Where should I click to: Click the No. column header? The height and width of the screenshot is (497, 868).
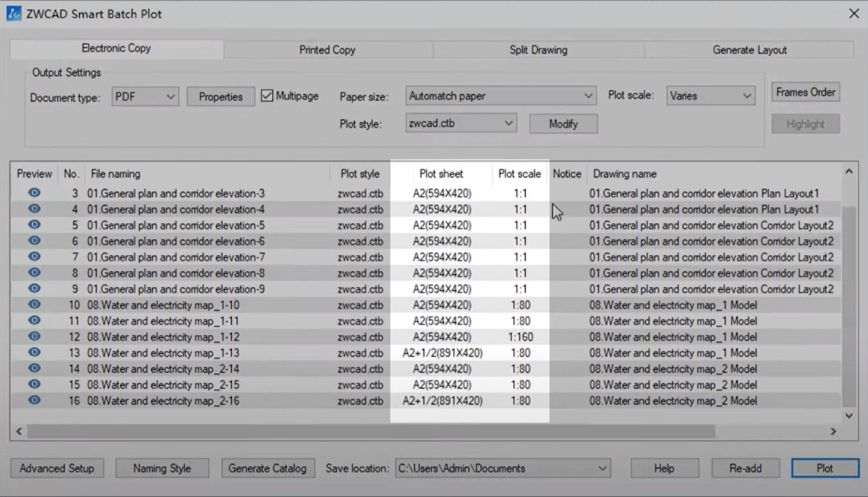click(x=71, y=174)
